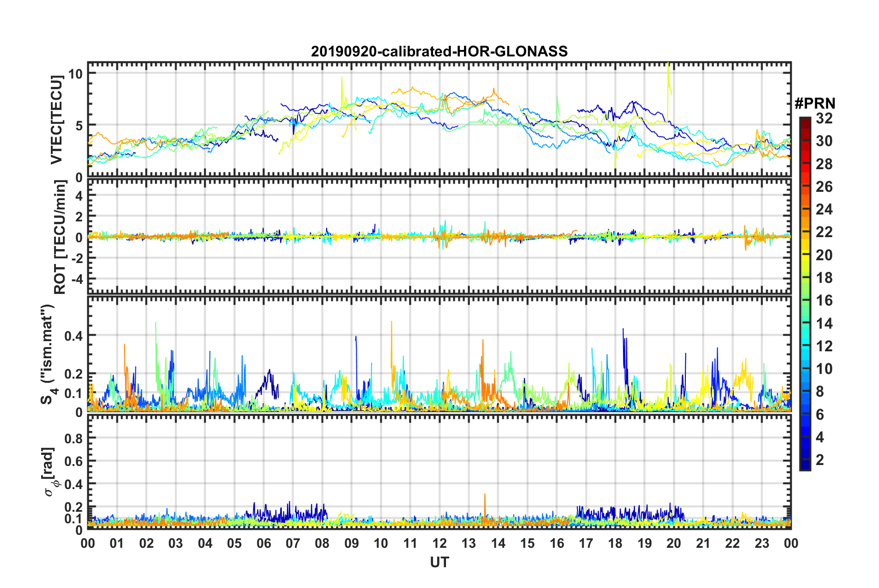Viewport: 879px width, 588px height.
Task: Pick the PRN colorbar tick label 12
Action: [824, 346]
